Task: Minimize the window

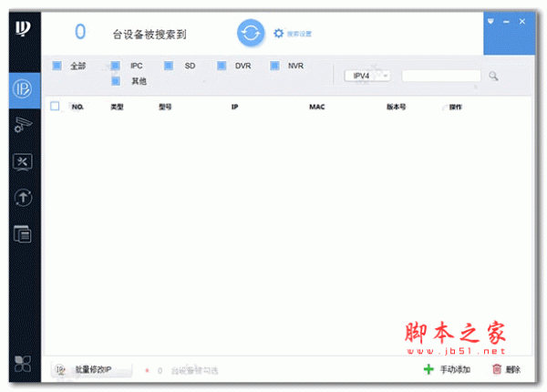Action: tap(506, 22)
